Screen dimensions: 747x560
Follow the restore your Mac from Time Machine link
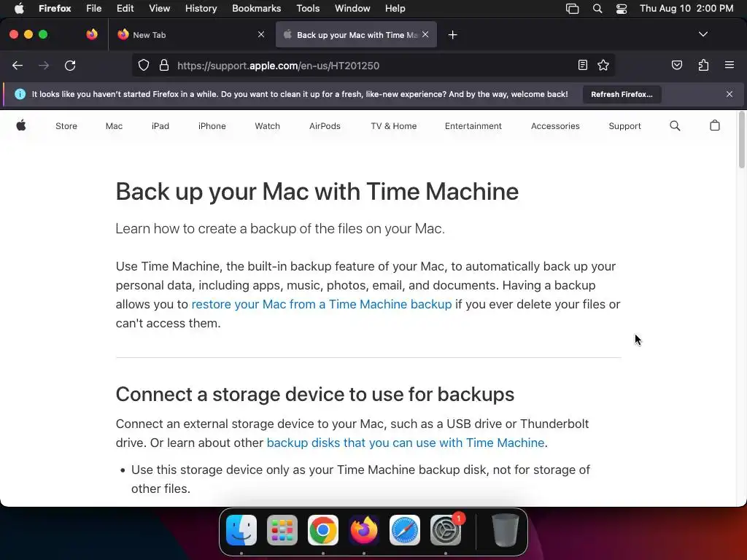(x=322, y=304)
